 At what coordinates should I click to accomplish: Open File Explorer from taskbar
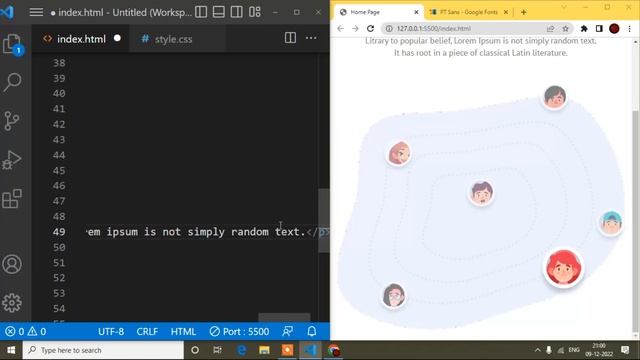pyautogui.click(x=264, y=350)
